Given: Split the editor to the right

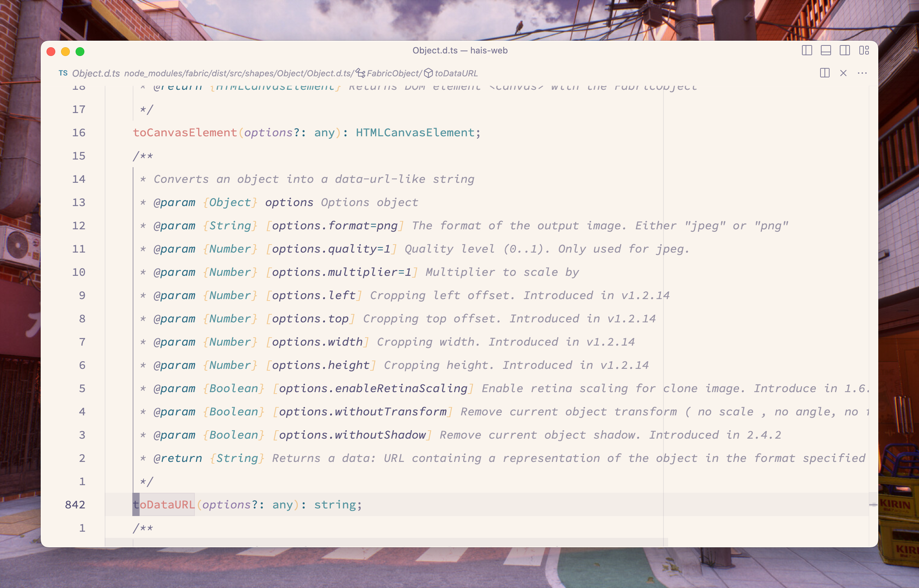Looking at the screenshot, I should pos(824,73).
